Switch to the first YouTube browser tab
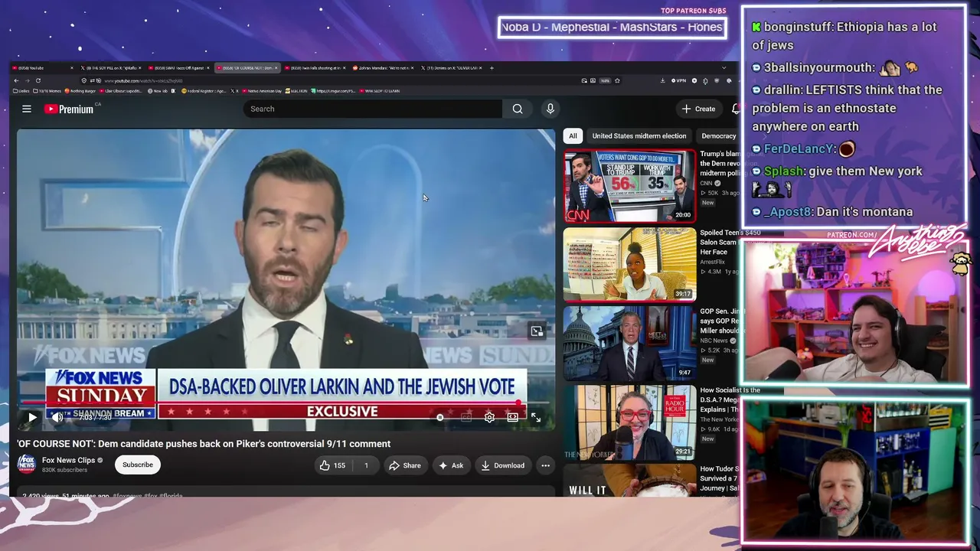The height and width of the screenshot is (551, 980). (x=42, y=68)
